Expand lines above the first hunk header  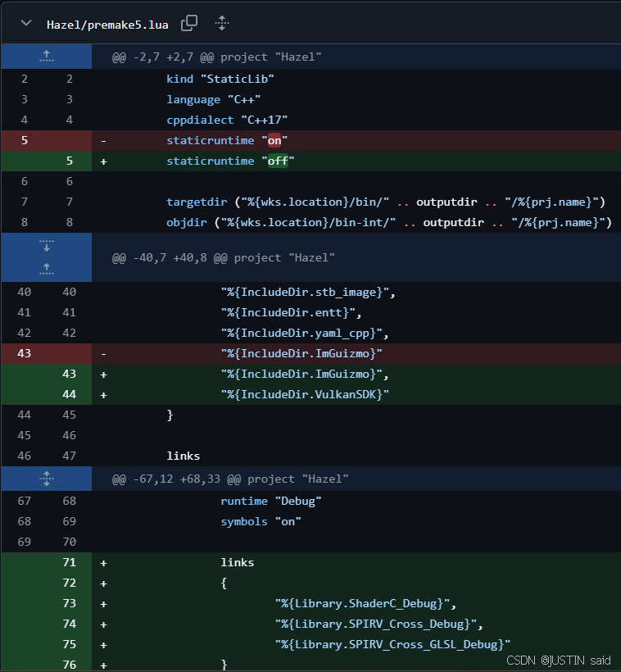pyautogui.click(x=47, y=57)
